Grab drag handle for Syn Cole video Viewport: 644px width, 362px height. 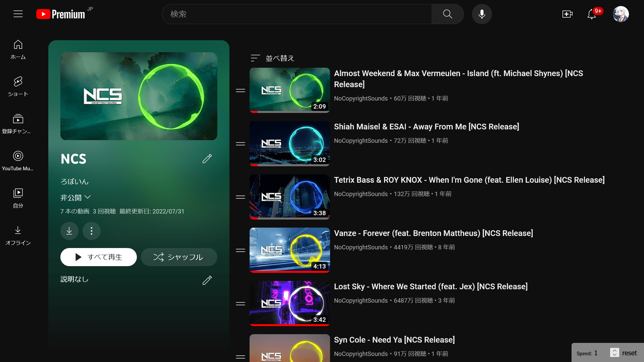click(x=240, y=357)
